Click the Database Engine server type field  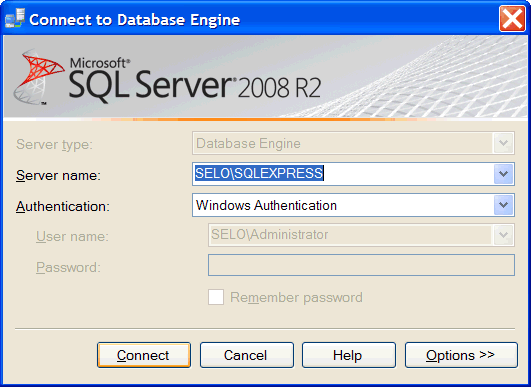(353, 143)
